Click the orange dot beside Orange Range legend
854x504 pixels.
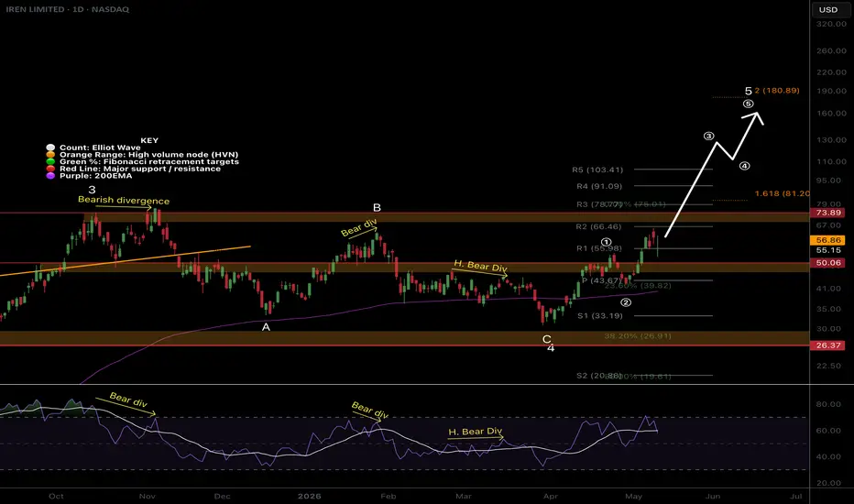click(x=50, y=155)
